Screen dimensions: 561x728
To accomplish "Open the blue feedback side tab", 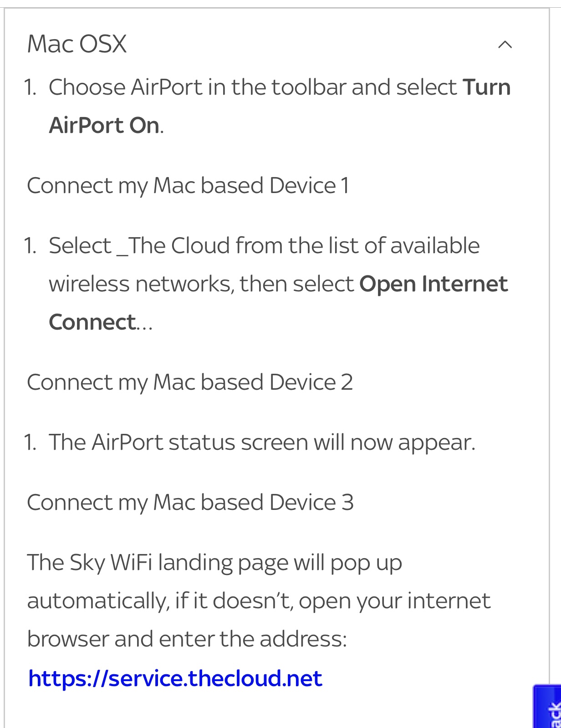I will coord(548,708).
